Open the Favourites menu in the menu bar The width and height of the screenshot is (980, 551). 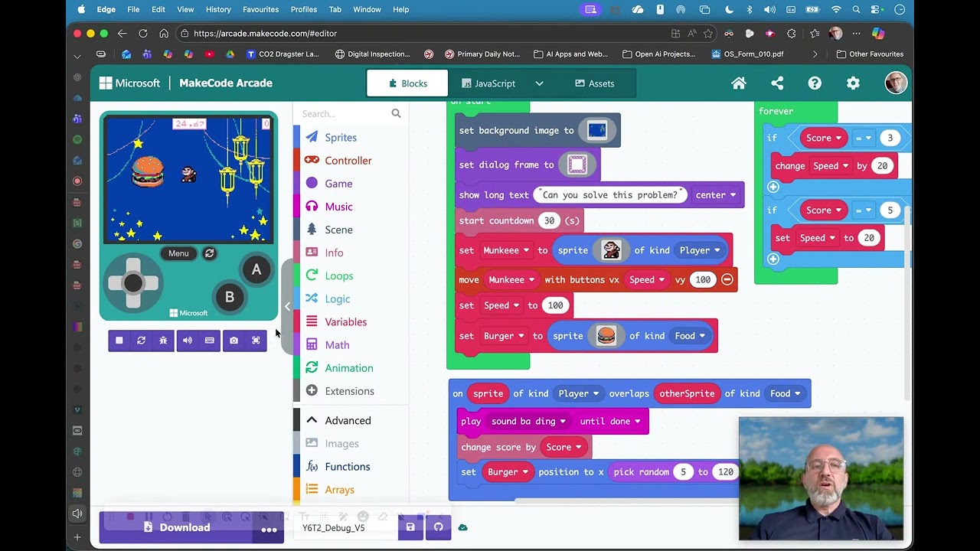(260, 9)
